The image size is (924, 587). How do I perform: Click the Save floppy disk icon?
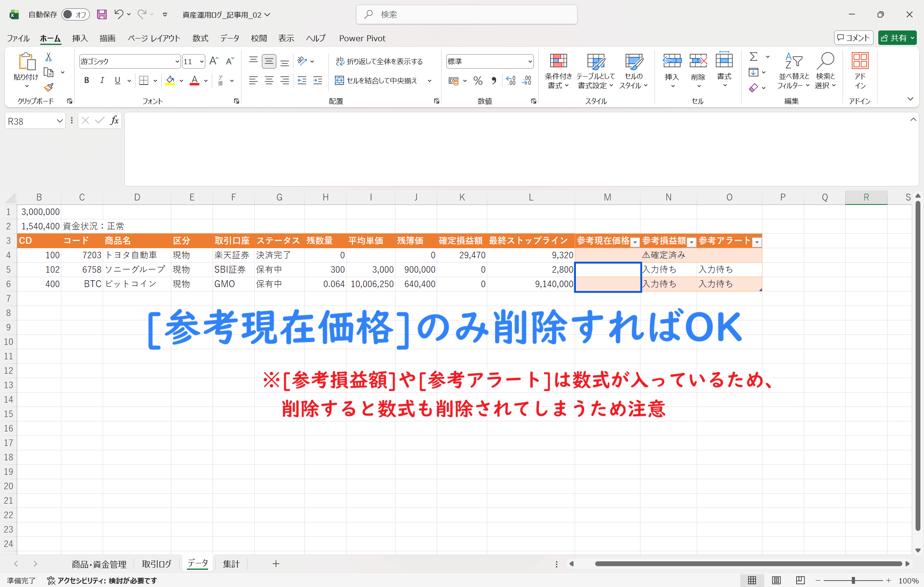point(102,15)
